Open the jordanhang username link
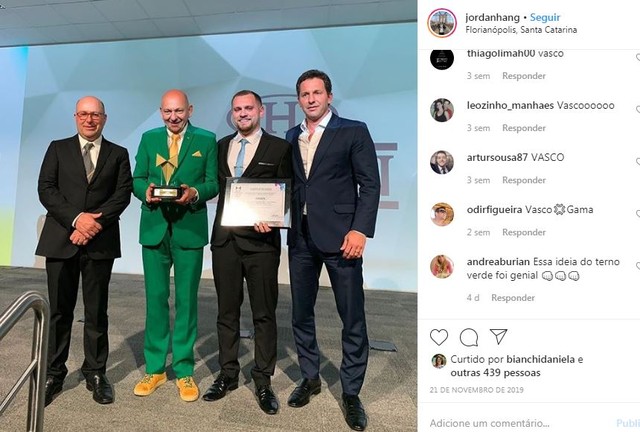Screen dimensions: 640x432 [x=492, y=18]
